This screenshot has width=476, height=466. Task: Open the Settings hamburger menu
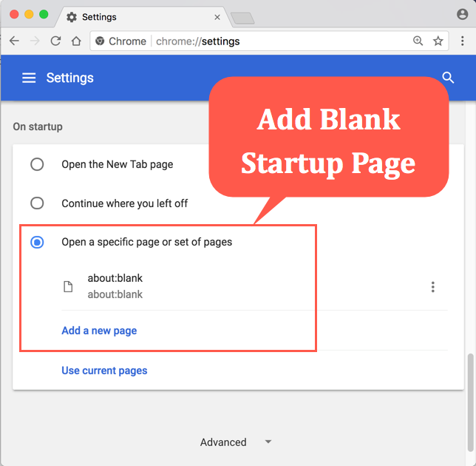[29, 78]
